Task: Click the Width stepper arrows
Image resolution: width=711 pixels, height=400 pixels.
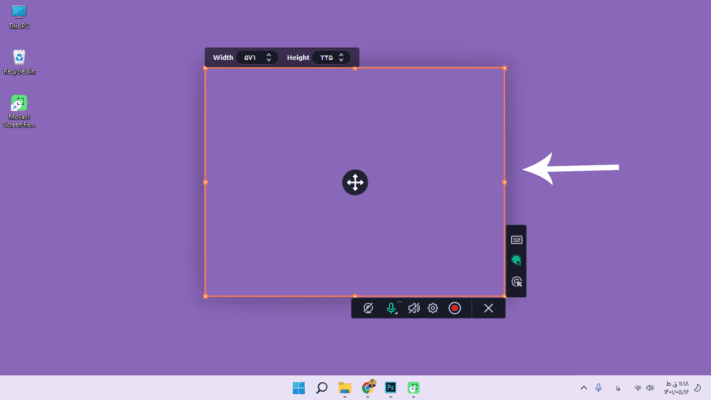Action: (269, 58)
